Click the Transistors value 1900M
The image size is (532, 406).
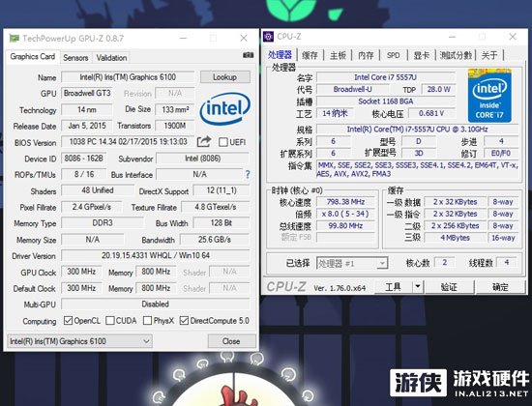click(175, 126)
